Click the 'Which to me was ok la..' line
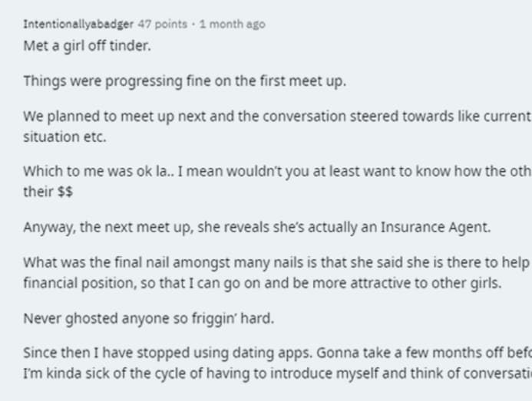The image size is (532, 401). tap(278, 171)
